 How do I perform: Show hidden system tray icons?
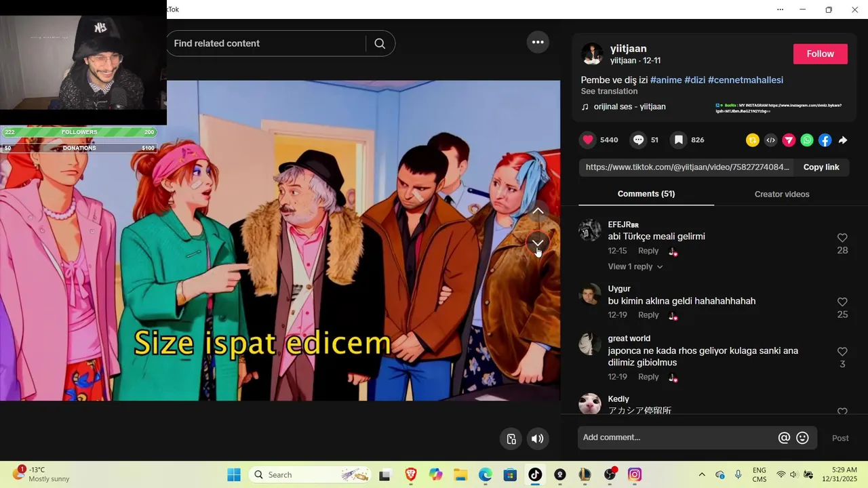click(702, 475)
